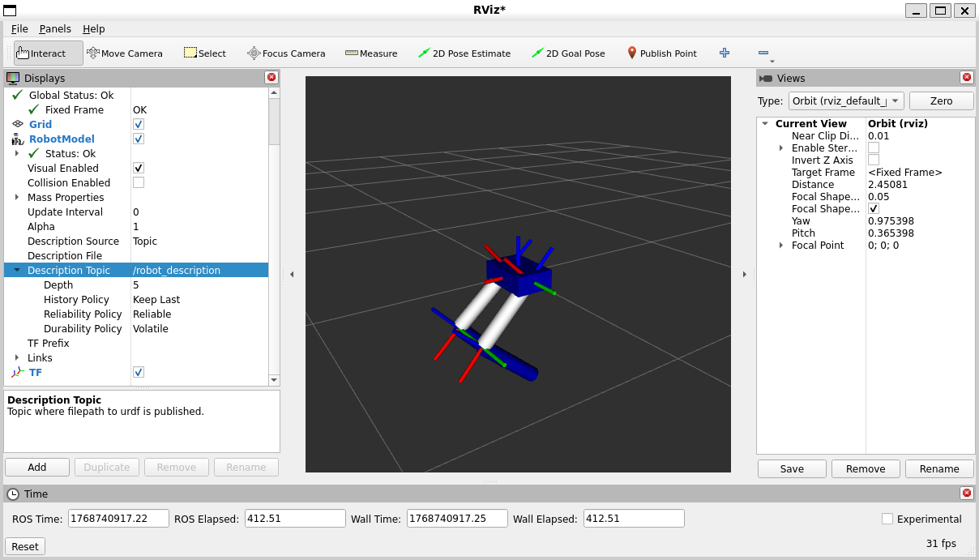Choose the Measure tool
Screen dimensions: 979x560
click(371, 53)
